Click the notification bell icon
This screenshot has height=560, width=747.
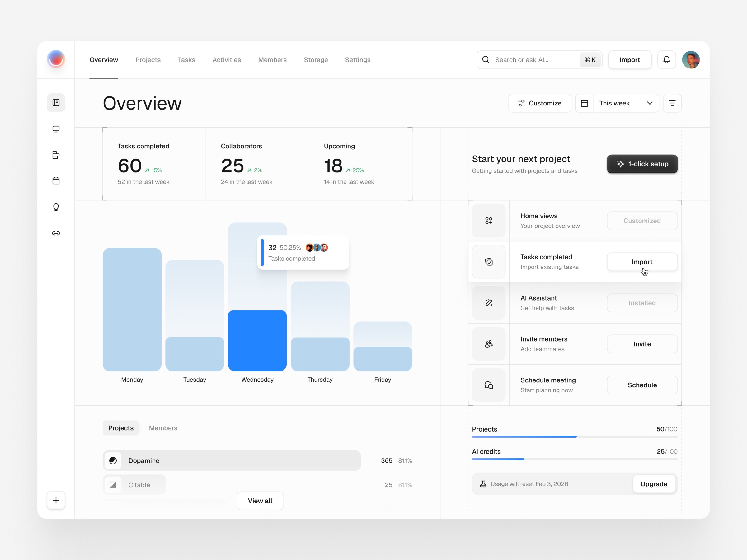[666, 60]
